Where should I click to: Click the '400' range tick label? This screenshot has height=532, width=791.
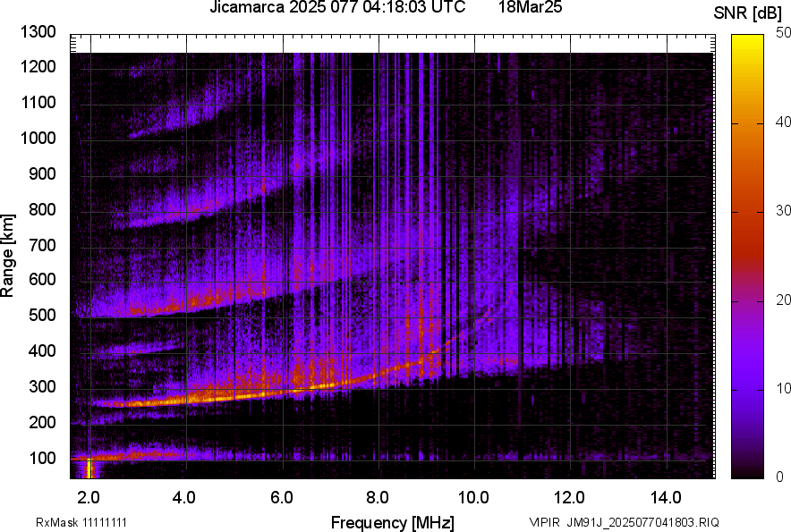pyautogui.click(x=42, y=350)
